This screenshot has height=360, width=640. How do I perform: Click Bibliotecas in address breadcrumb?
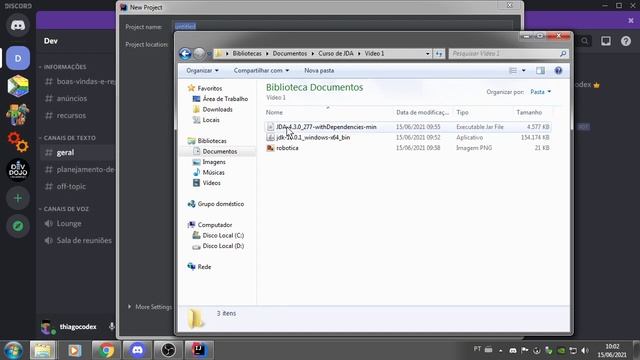[x=247, y=53]
